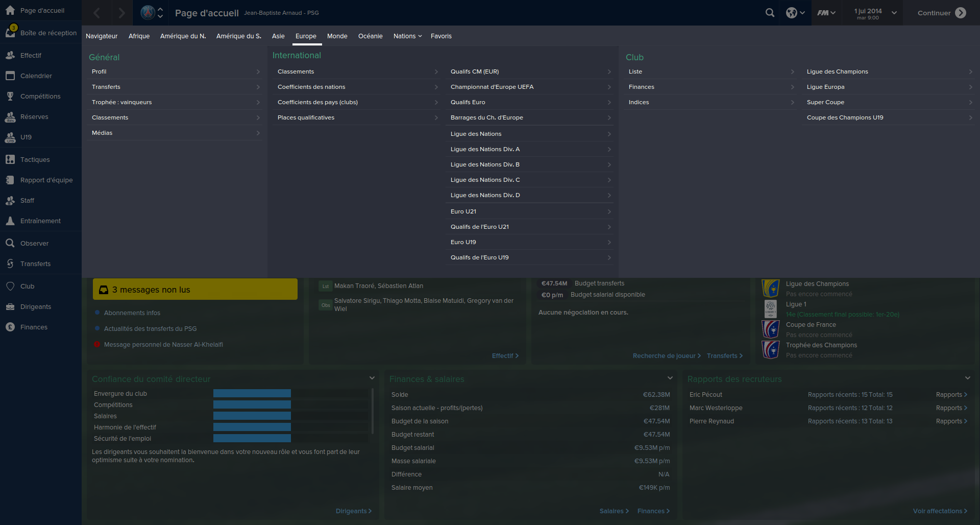This screenshot has width=980, height=525.
Task: Open the Calendrier calendar icon
Action: coord(10,76)
